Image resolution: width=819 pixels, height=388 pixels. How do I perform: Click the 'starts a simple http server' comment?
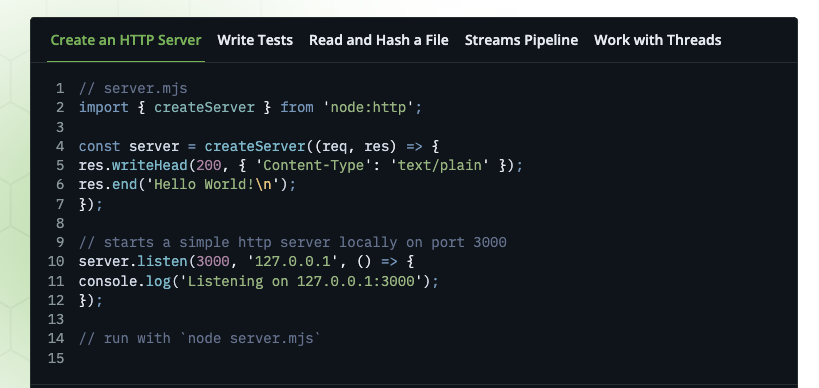292,243
